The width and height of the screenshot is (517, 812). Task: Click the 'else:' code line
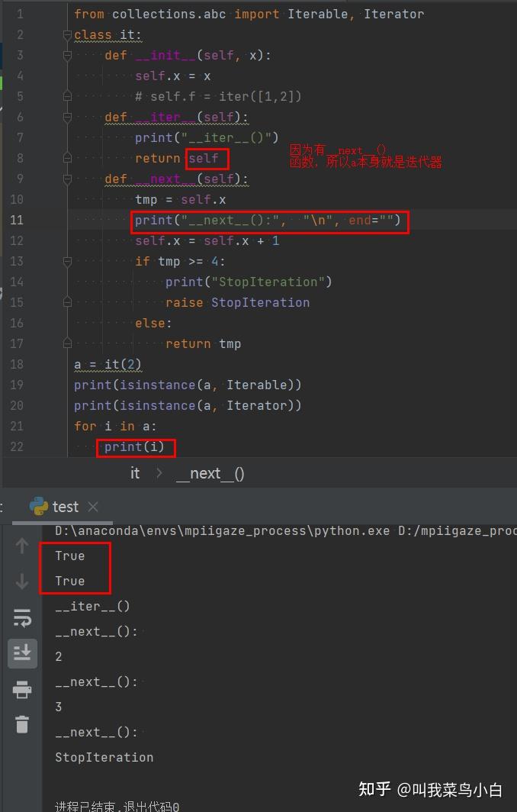coord(153,323)
